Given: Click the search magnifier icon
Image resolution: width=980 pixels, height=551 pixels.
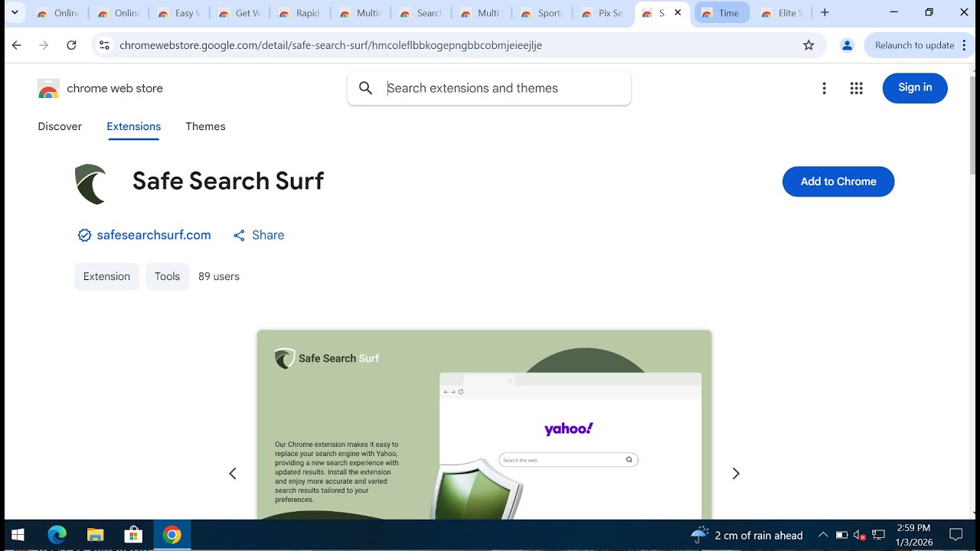Looking at the screenshot, I should [366, 88].
